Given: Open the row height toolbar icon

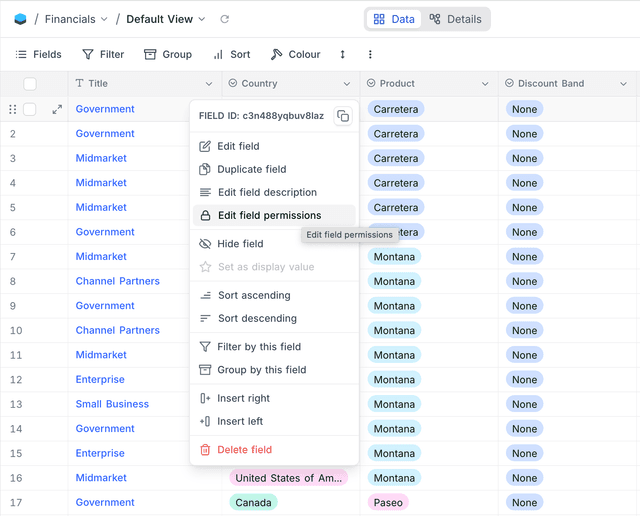Looking at the screenshot, I should [x=342, y=55].
